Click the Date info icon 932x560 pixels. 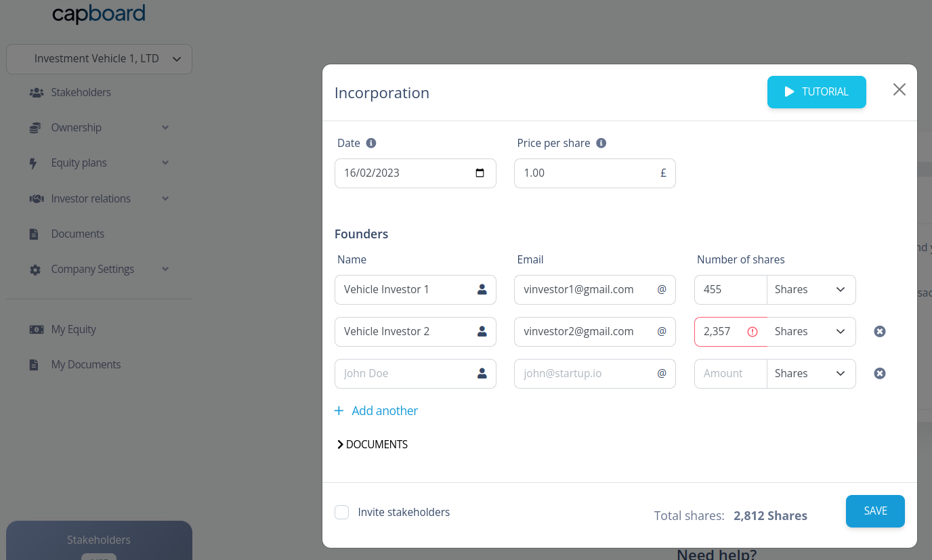click(371, 143)
